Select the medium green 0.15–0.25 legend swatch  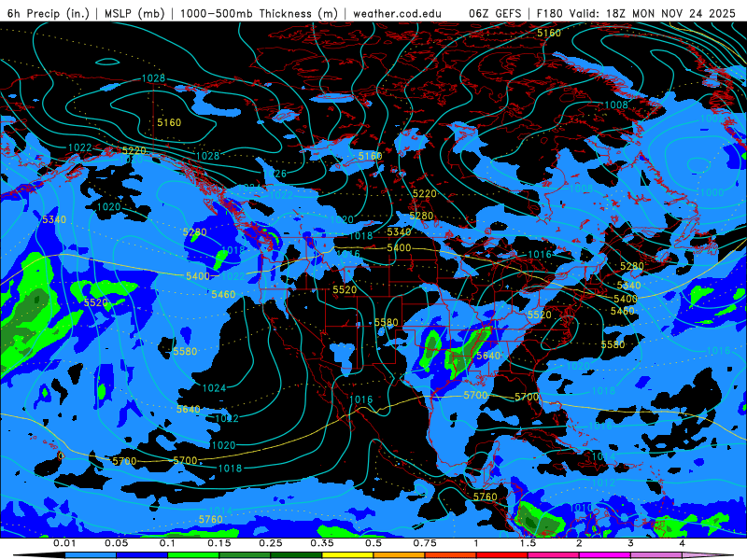245,555
